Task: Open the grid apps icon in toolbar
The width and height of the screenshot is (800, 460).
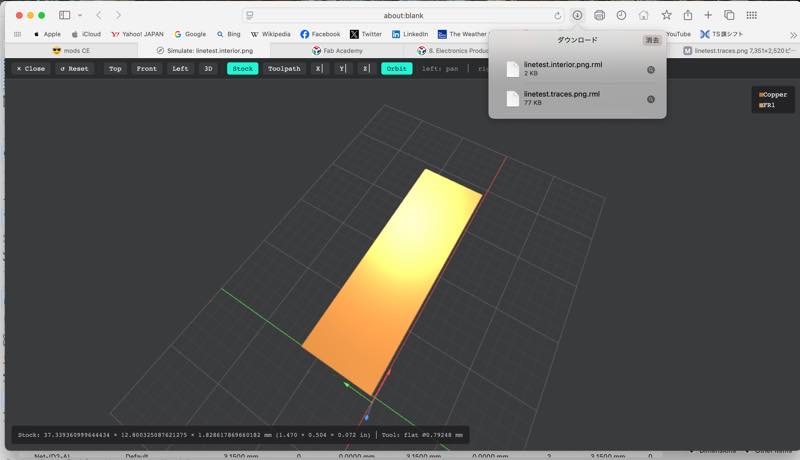Action: pyautogui.click(x=752, y=15)
